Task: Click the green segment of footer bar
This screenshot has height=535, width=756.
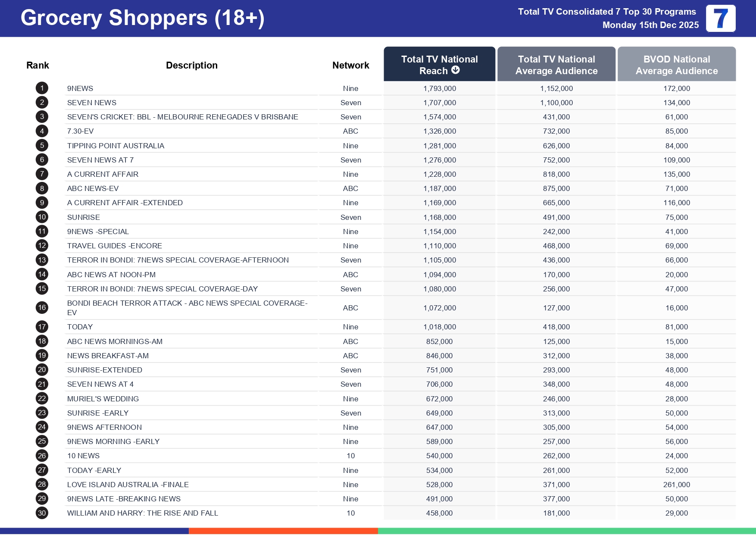Action: click(x=567, y=531)
